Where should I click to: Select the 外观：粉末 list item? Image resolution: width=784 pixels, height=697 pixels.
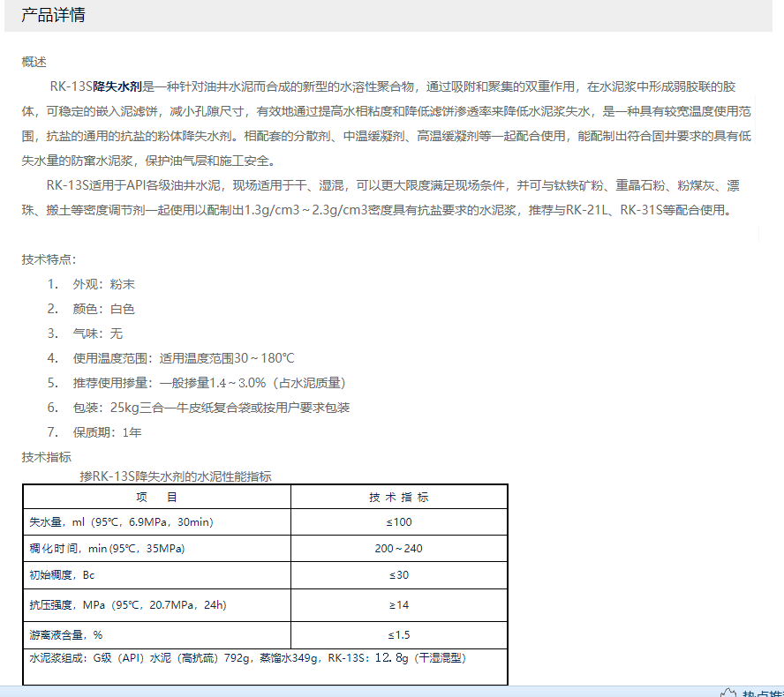pyautogui.click(x=103, y=284)
